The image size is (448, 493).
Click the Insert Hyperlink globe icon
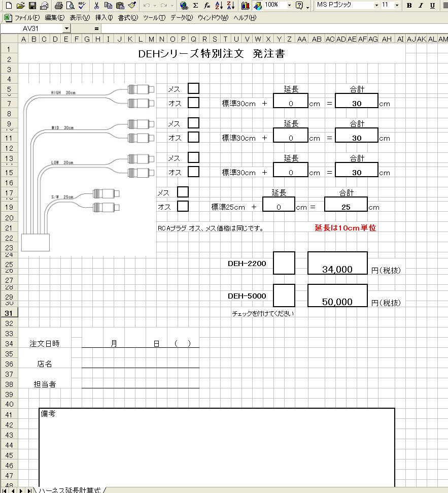click(184, 5)
